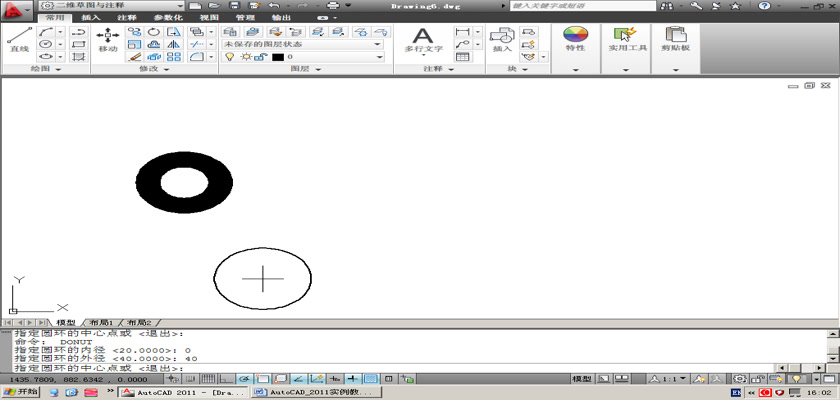Screen dimensions: 840x400
Task: Select the Fillet tool in Modify panel
Action: pyautogui.click(x=197, y=56)
